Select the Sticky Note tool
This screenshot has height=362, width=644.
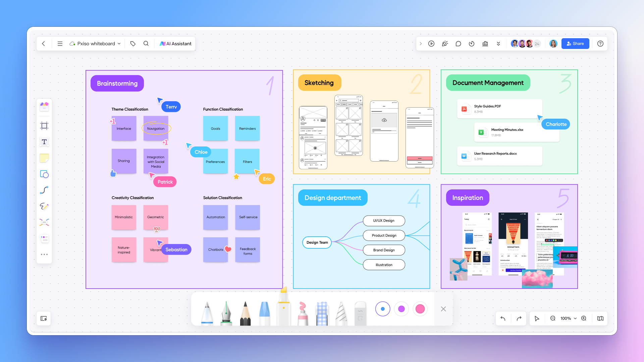click(x=44, y=158)
